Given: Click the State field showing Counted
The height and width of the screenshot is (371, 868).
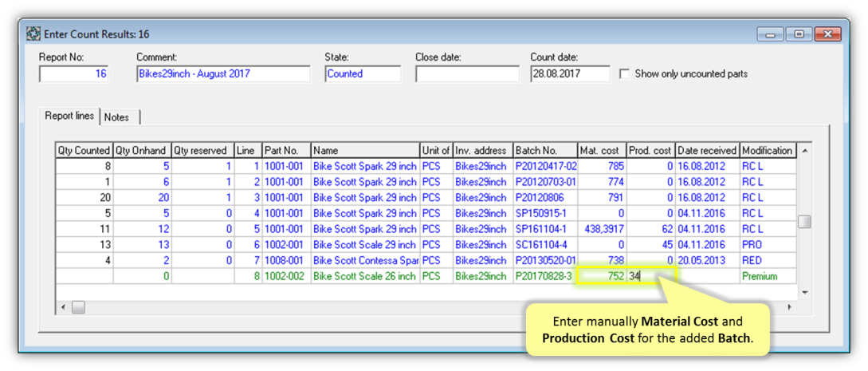Looking at the screenshot, I should 363,73.
